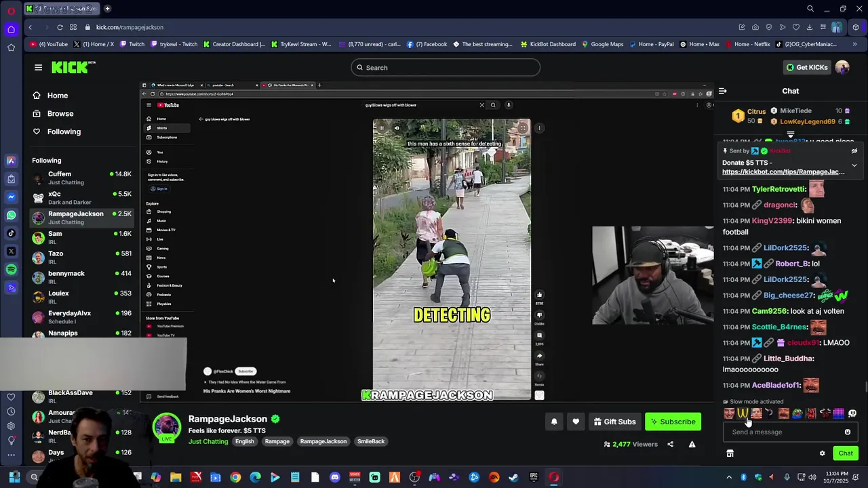Select the English tag
Image resolution: width=868 pixels, height=488 pixels.
click(x=245, y=442)
